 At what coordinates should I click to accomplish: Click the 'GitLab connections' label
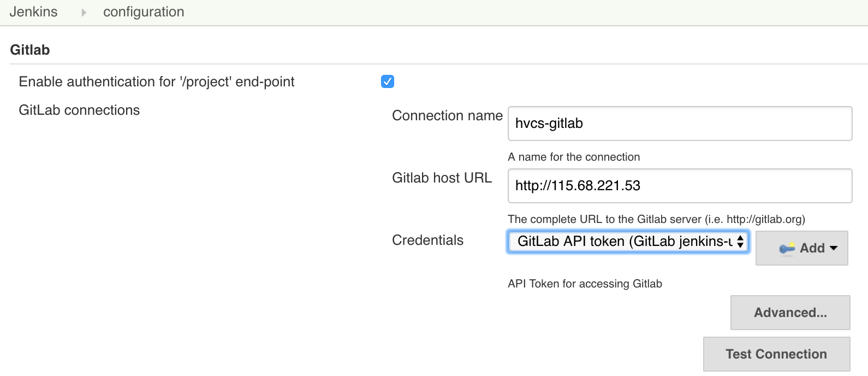pos(79,110)
